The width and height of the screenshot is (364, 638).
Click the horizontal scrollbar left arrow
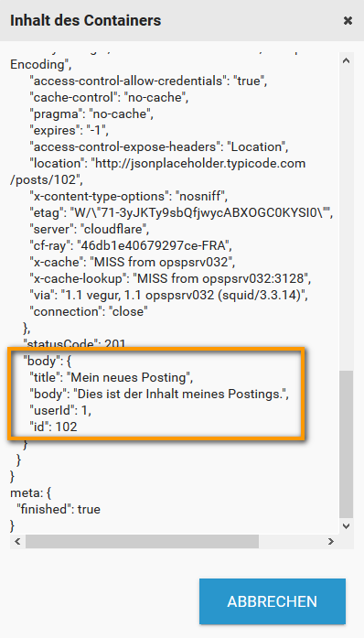(x=17, y=542)
